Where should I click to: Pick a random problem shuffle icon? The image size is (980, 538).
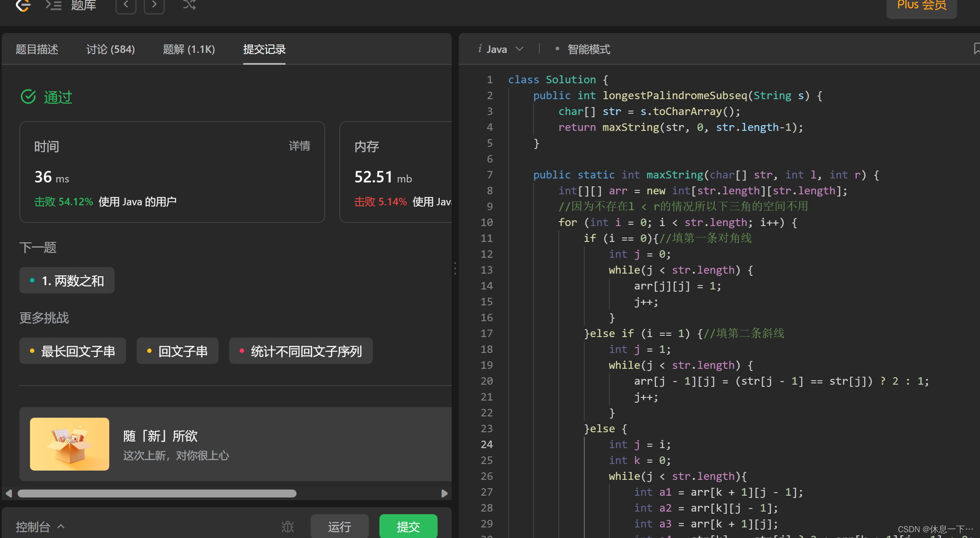tap(189, 5)
